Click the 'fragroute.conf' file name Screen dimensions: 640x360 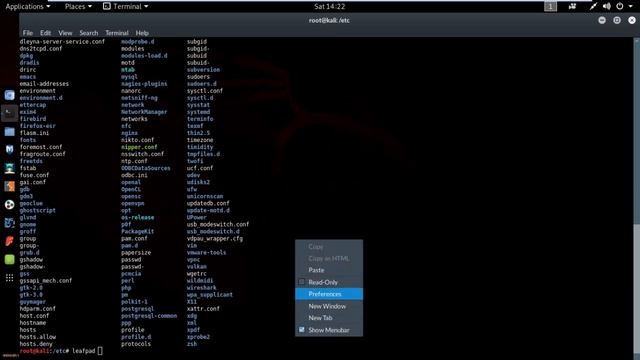tap(42, 154)
